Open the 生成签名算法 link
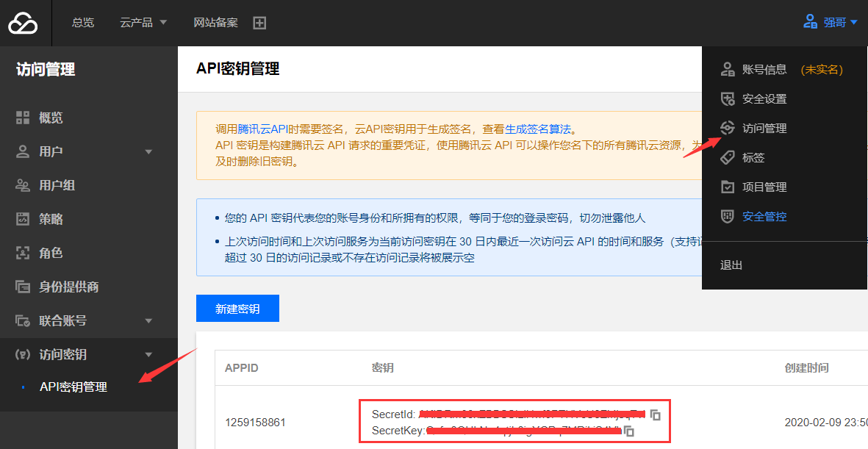 [537, 129]
